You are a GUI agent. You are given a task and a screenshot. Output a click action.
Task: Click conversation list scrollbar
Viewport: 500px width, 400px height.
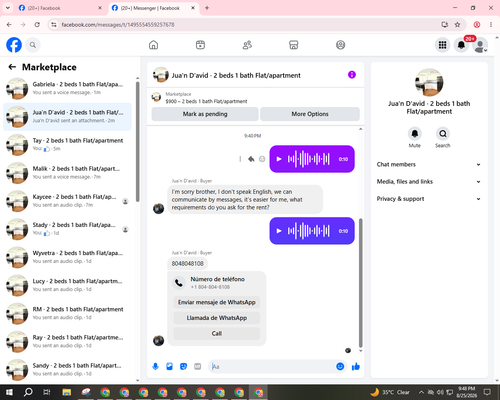click(137, 142)
